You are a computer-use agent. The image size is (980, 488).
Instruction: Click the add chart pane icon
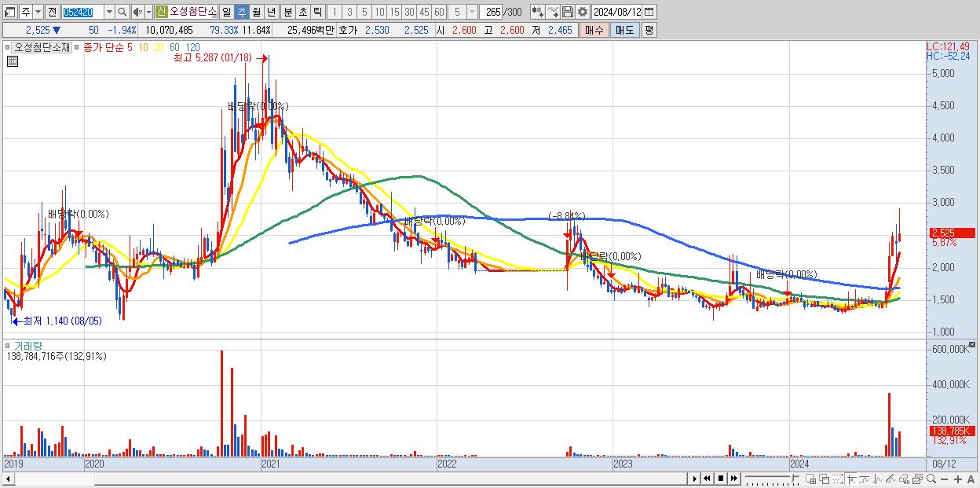pyautogui.click(x=811, y=479)
